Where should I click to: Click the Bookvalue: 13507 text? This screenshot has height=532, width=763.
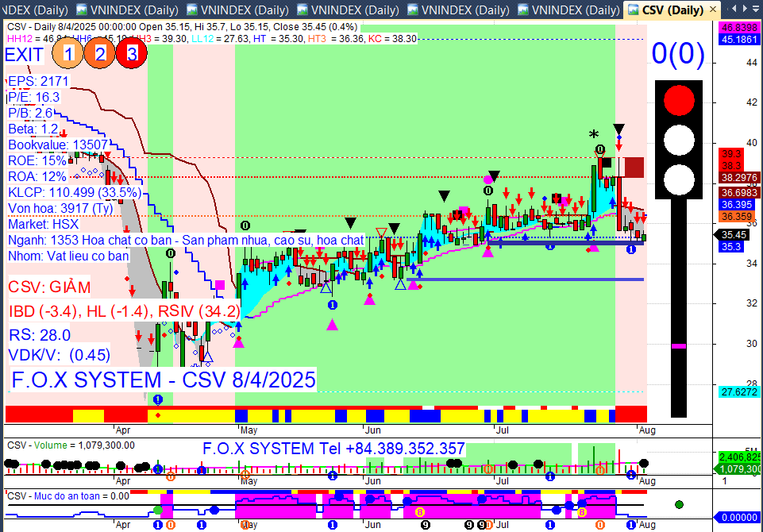coord(58,145)
